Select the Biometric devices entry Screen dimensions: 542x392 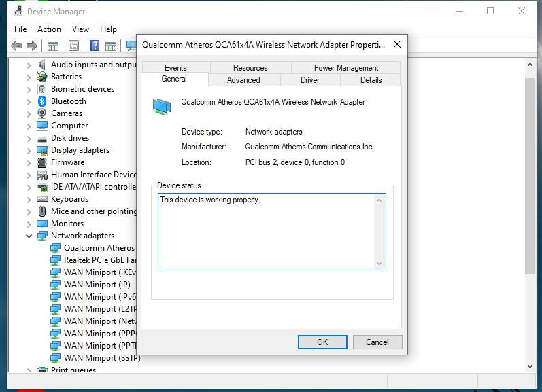click(x=82, y=89)
